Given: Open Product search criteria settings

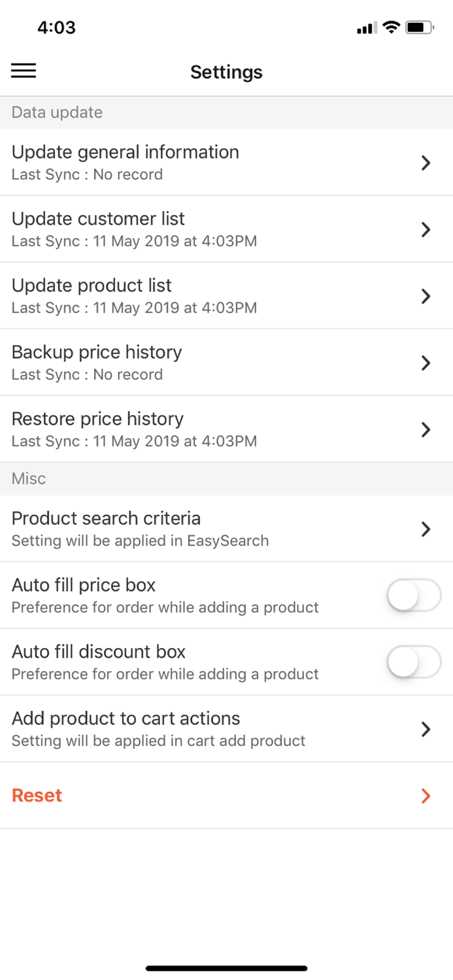Looking at the screenshot, I should pos(226,528).
